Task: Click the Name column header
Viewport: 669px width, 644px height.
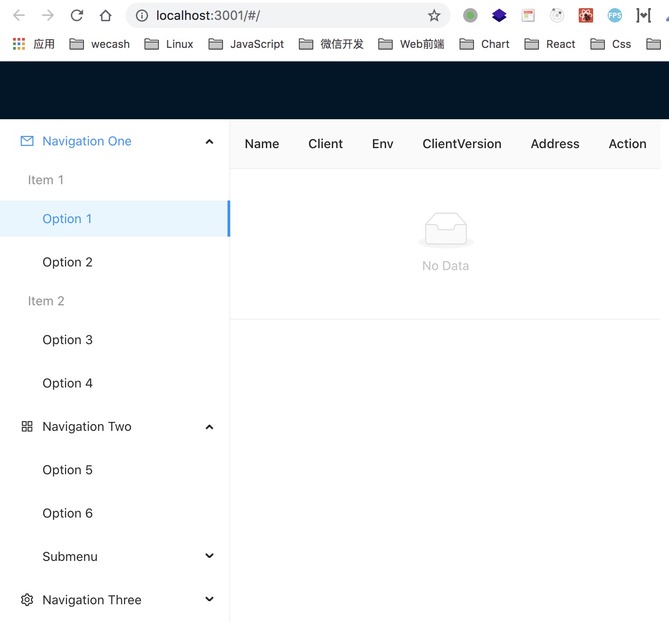Action: click(262, 144)
